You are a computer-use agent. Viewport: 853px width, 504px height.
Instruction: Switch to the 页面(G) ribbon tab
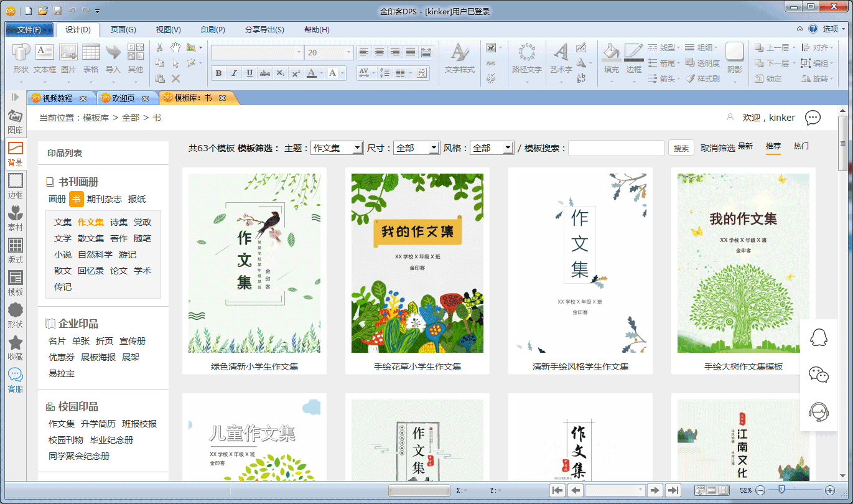click(x=123, y=30)
